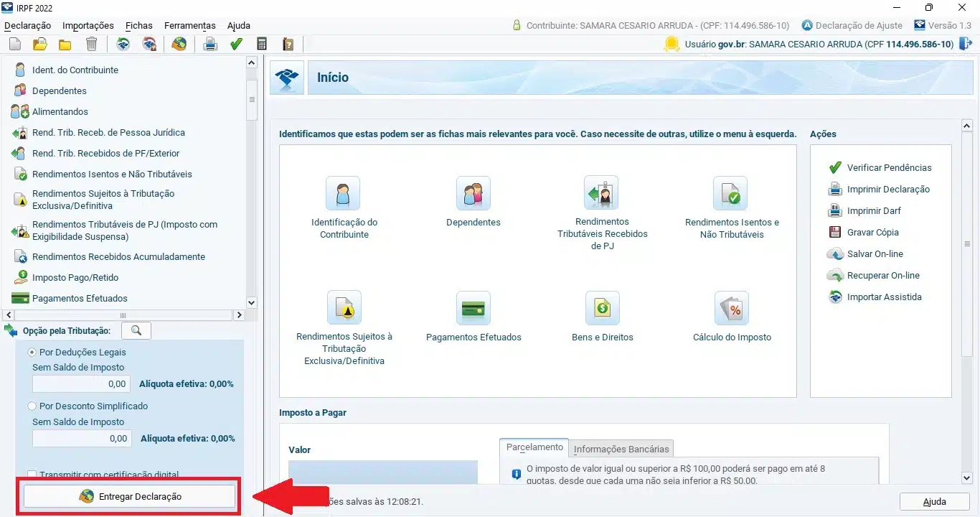The width and height of the screenshot is (980, 517).
Task: Click the magnifier next to Opção pela Tributação
Action: [x=136, y=330]
